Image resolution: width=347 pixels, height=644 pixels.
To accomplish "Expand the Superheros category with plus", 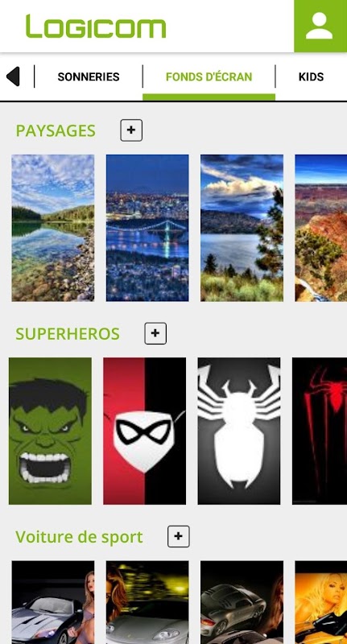I will tap(155, 333).
